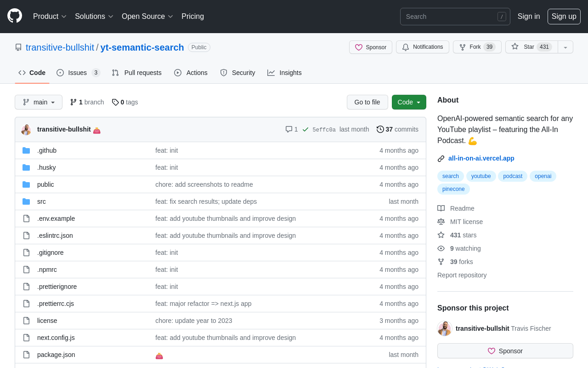The width and height of the screenshot is (588, 368).
Task: Click the sidebar Sponsor button
Action: pos(505,351)
